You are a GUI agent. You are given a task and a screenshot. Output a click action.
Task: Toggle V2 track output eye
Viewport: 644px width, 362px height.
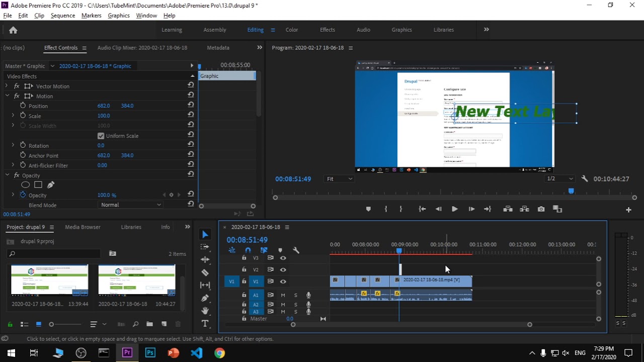(x=283, y=270)
